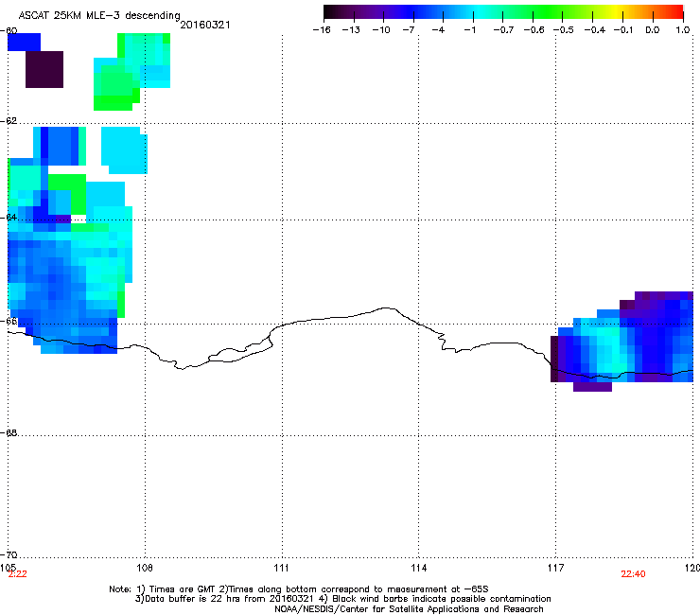Click the -0.5 value on the color scale
700x615 pixels.
(x=564, y=30)
